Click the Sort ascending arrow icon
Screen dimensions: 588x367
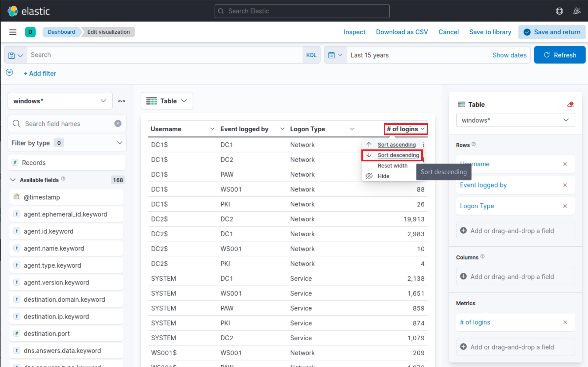point(369,145)
